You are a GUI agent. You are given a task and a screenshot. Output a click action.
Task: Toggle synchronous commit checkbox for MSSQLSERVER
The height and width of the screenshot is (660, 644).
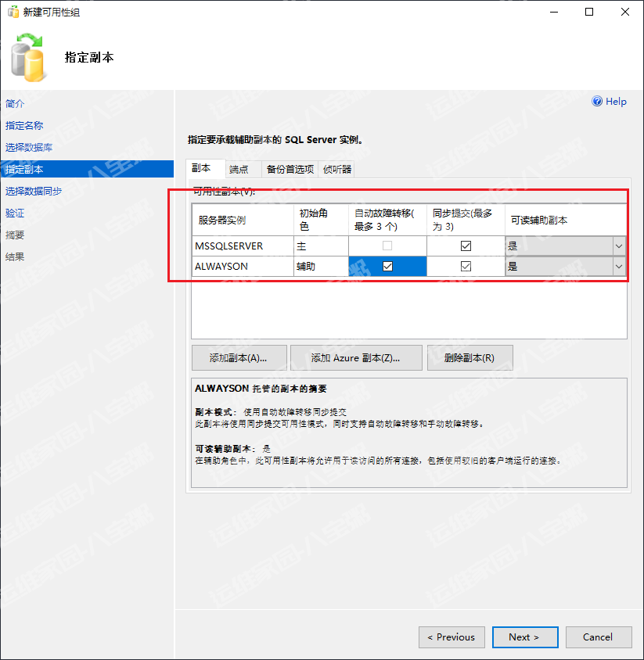point(466,246)
